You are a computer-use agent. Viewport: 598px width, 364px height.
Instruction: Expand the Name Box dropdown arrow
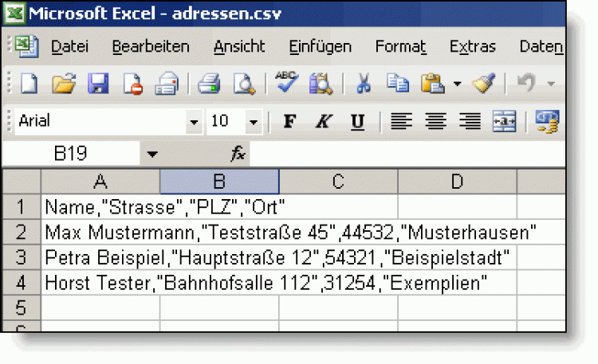pos(152,154)
